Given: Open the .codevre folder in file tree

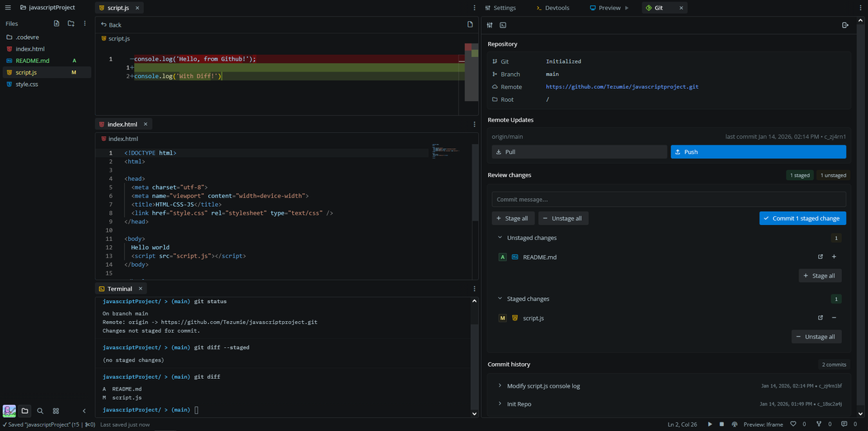Looking at the screenshot, I should (x=47, y=37).
